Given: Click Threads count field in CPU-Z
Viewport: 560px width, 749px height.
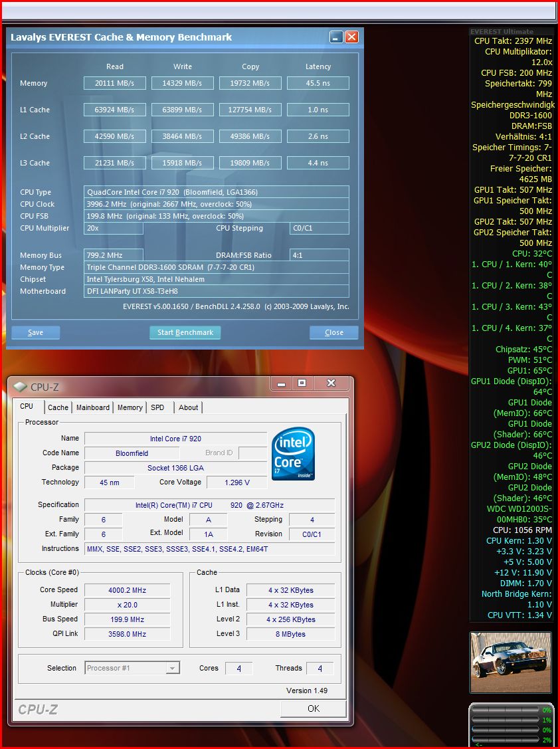Looking at the screenshot, I should click(320, 669).
